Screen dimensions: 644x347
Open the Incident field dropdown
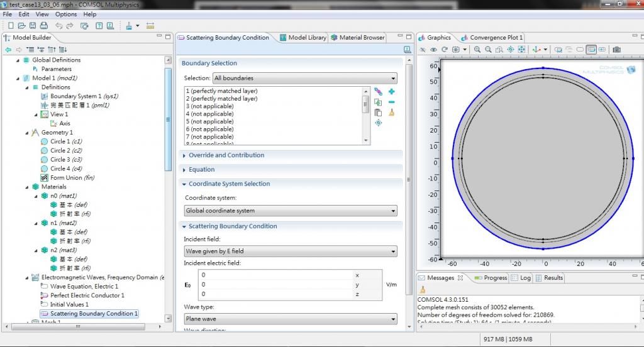pyautogui.click(x=290, y=251)
